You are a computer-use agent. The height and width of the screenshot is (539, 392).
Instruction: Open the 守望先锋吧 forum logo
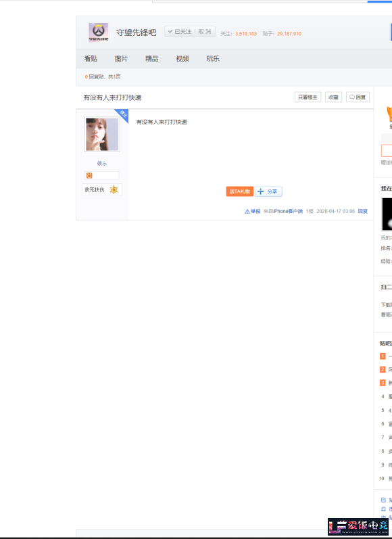pos(99,32)
